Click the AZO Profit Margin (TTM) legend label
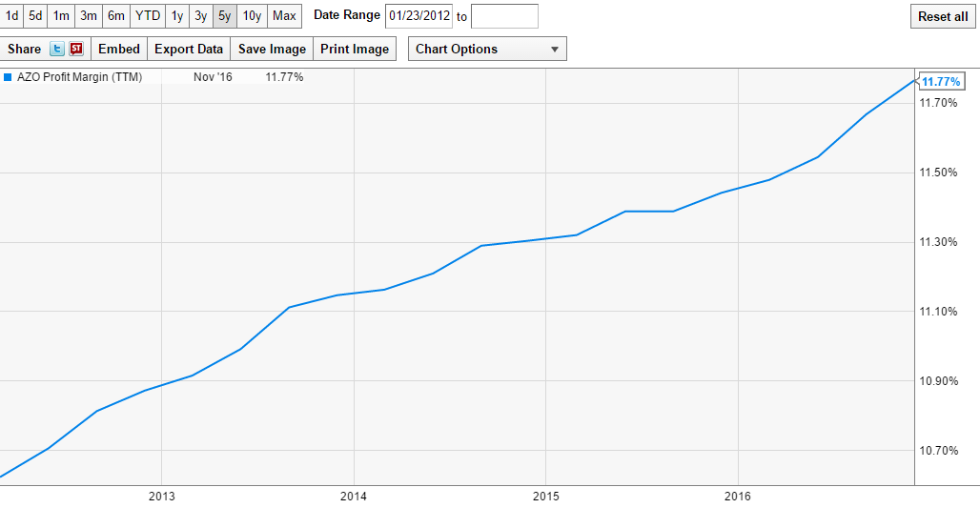This screenshot has width=980, height=508. coord(79,77)
